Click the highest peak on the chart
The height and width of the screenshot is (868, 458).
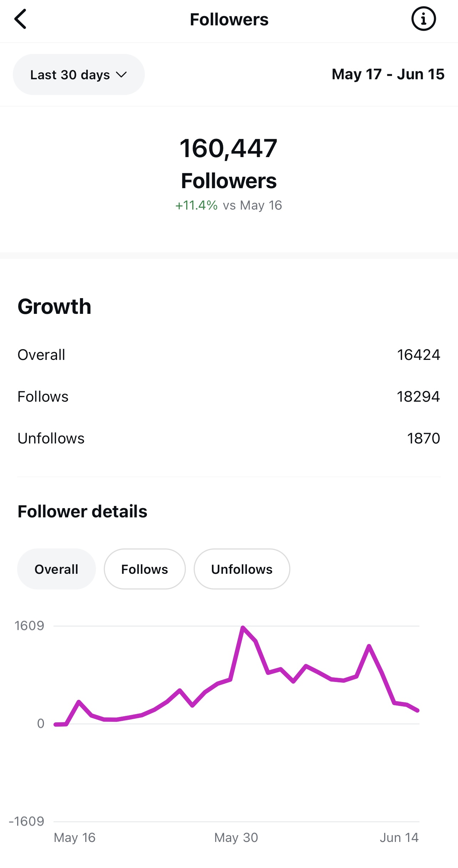pyautogui.click(x=243, y=628)
